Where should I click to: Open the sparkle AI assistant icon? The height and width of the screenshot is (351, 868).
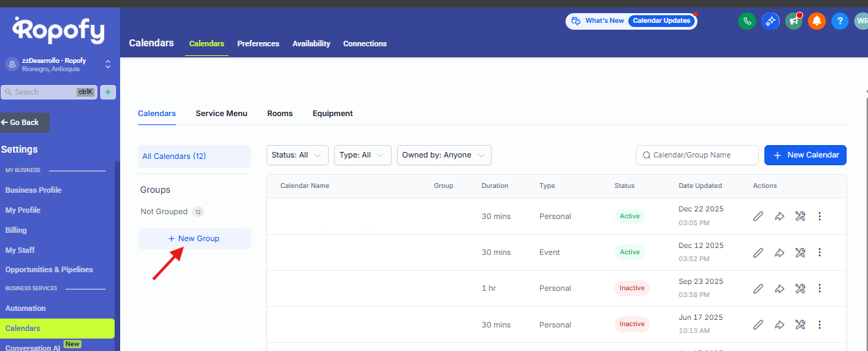pyautogui.click(x=770, y=21)
